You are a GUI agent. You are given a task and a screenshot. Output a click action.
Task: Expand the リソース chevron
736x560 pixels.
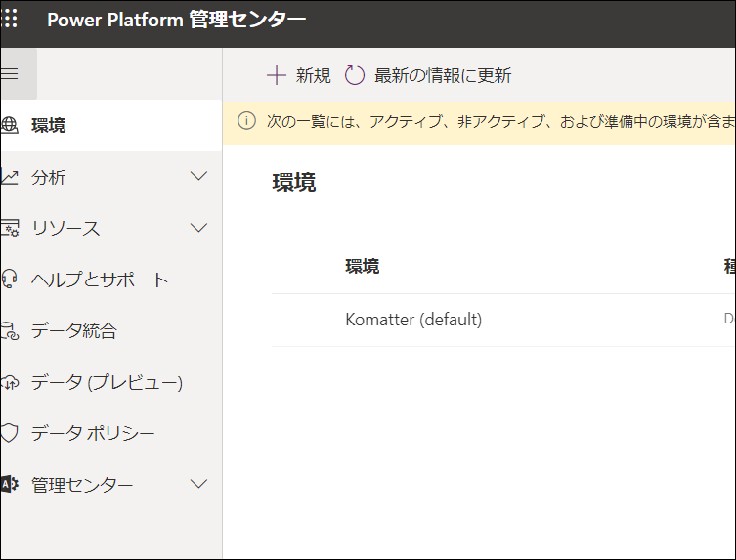coord(198,228)
